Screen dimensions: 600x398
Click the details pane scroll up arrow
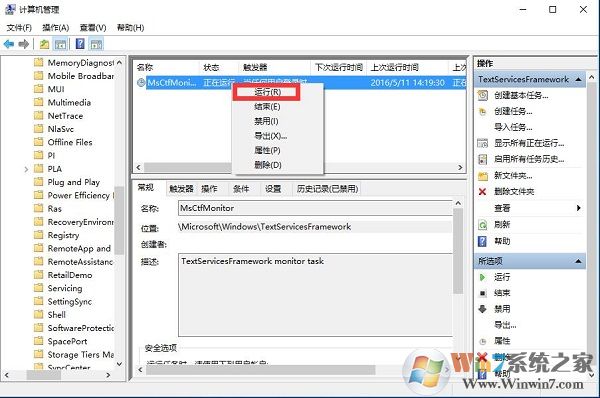(458, 203)
